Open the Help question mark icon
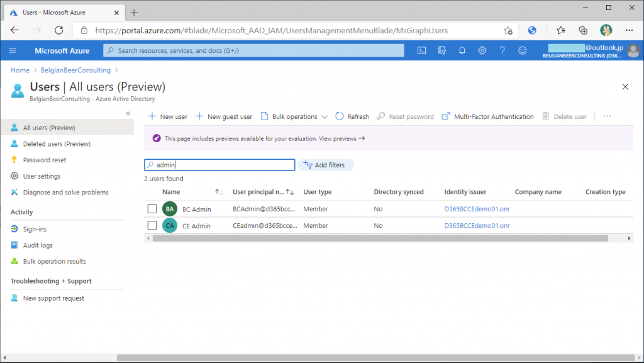The width and height of the screenshot is (644, 363). pos(502,50)
